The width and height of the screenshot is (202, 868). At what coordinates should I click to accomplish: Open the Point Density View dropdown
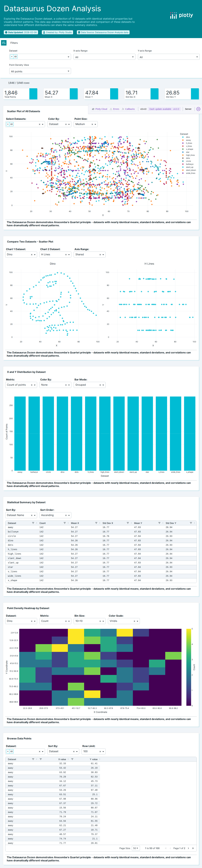40,71
